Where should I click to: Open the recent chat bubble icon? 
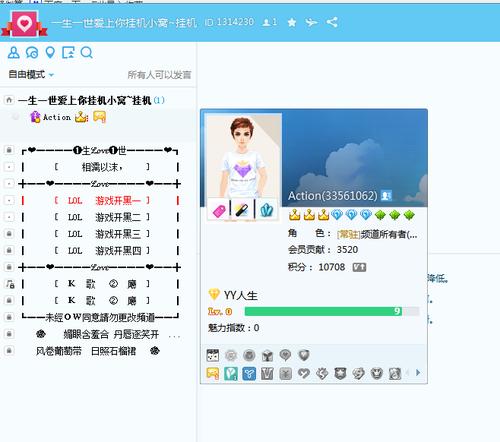32,53
